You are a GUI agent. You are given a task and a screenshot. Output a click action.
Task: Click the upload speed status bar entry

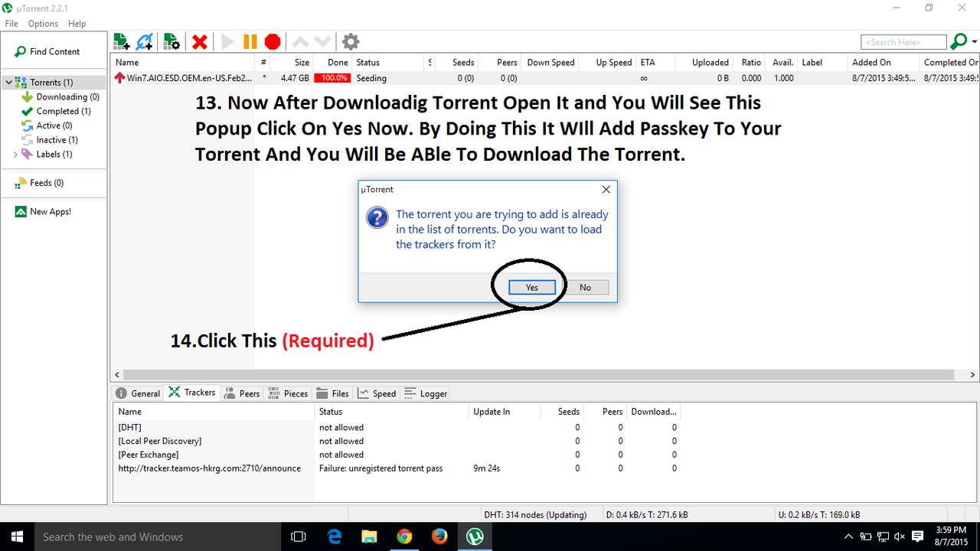point(818,514)
